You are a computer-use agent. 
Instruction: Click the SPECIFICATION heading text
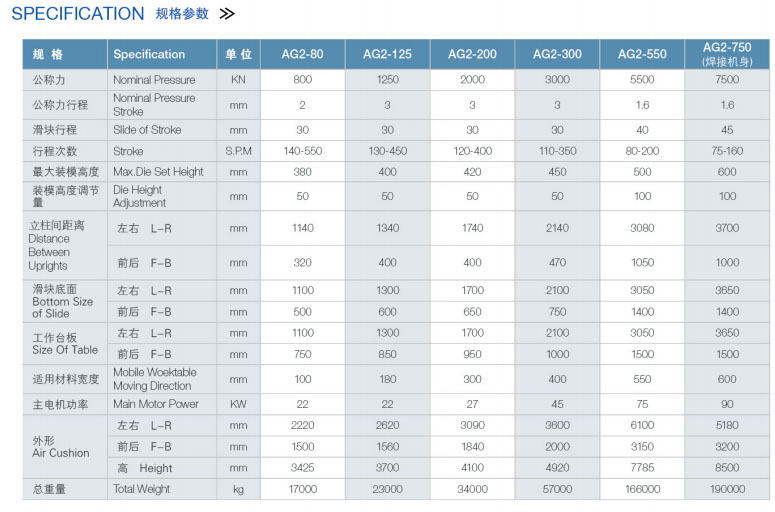[x=78, y=14]
